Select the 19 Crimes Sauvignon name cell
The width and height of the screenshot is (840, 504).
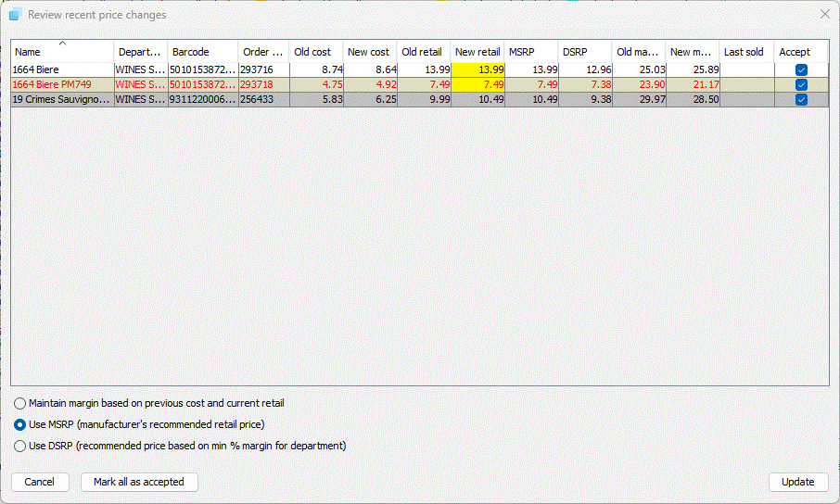(61, 99)
